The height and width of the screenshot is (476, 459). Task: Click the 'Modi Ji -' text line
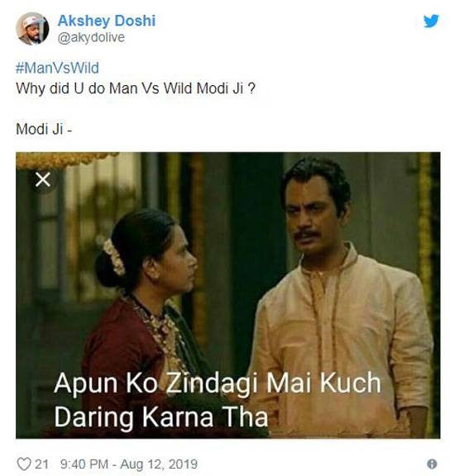tap(44, 129)
